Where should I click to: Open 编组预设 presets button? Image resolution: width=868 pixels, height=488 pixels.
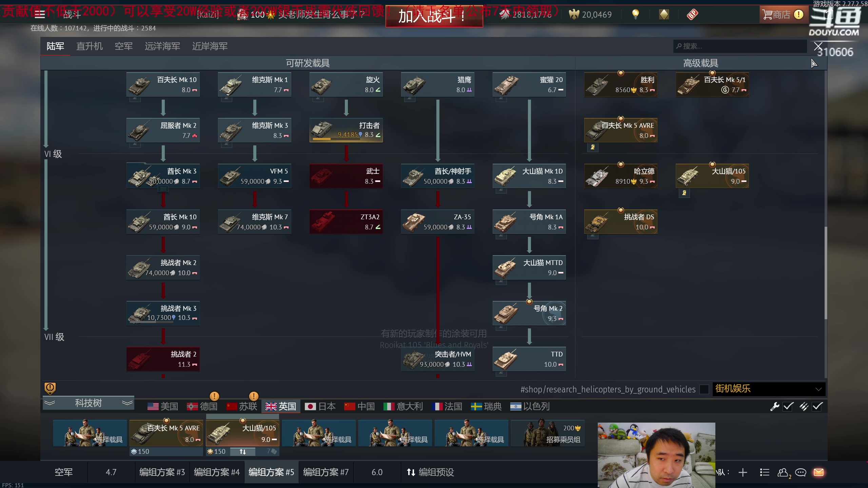pos(431,472)
